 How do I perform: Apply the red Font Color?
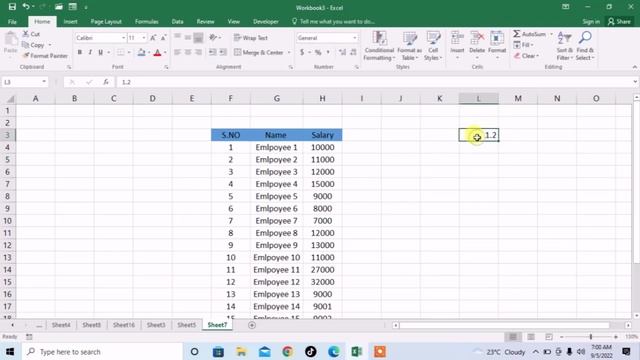pos(158,52)
